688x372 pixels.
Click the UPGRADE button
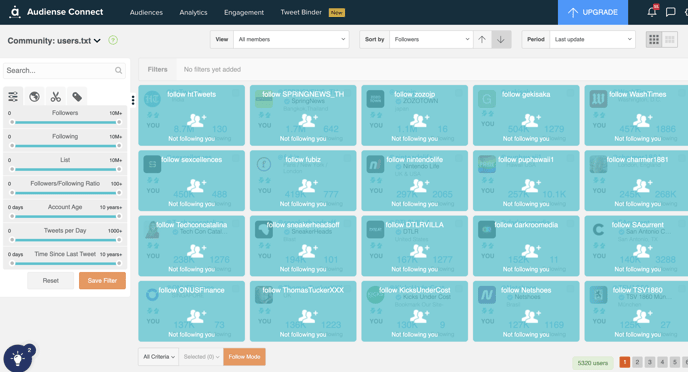593,12
